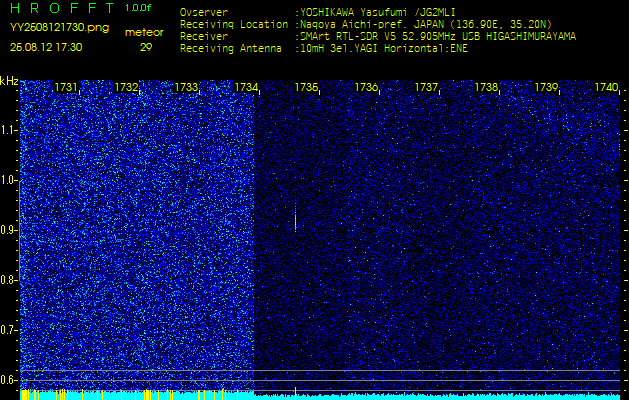
Task: Click the meteor echo streak near 0.9 kHz
Action: (x=296, y=219)
